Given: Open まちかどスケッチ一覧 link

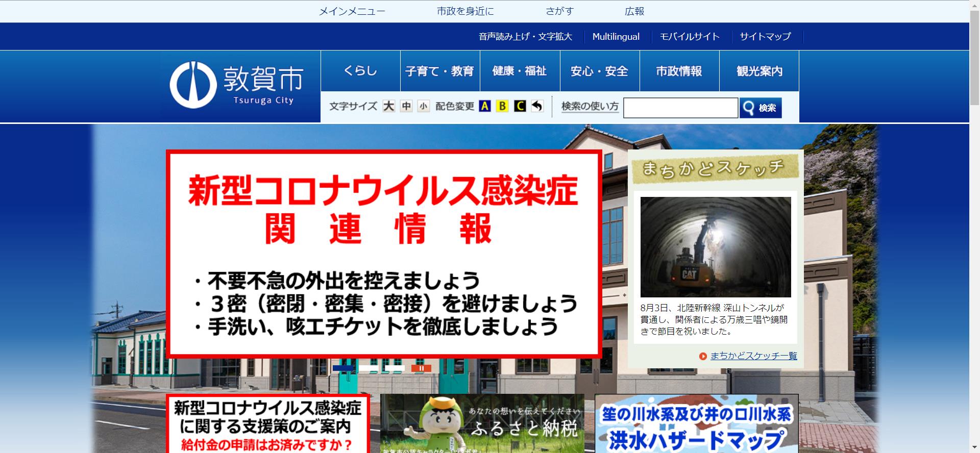Looking at the screenshot, I should coord(753,356).
